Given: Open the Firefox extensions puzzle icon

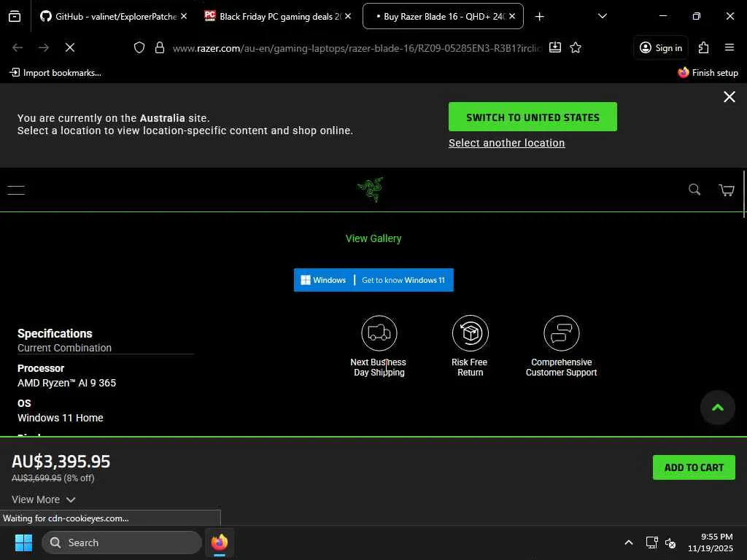Looking at the screenshot, I should (x=703, y=47).
